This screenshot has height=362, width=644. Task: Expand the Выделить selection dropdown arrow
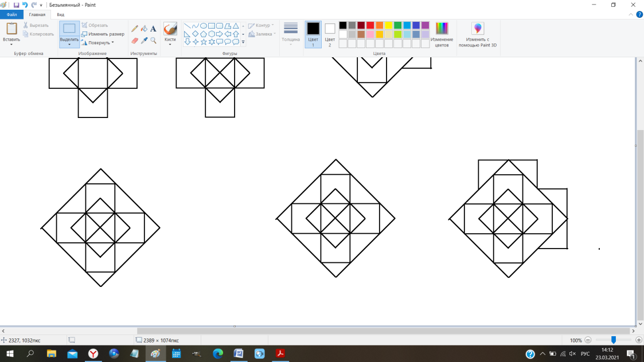point(69,44)
